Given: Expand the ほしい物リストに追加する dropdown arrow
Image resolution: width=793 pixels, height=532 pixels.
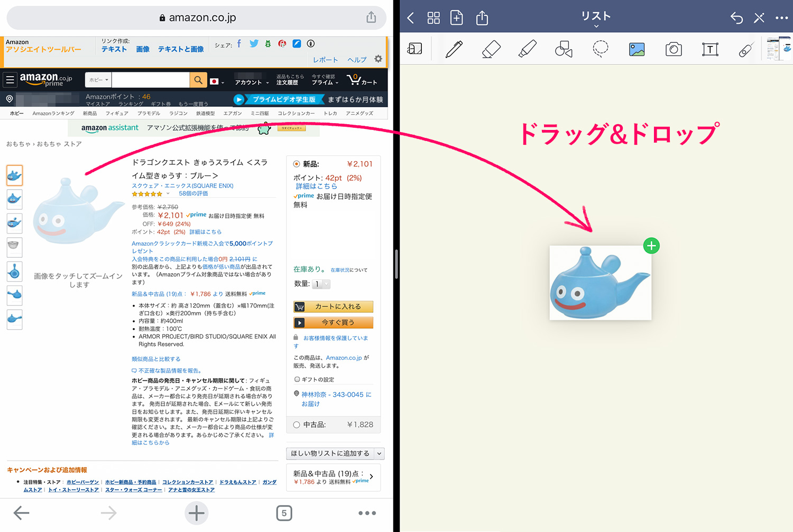Looking at the screenshot, I should pos(379,454).
